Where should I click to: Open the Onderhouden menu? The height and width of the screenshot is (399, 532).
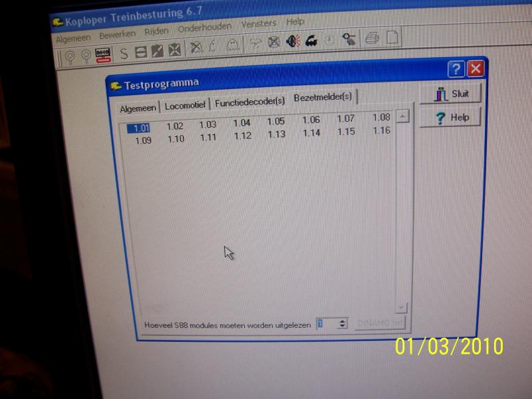[205, 28]
